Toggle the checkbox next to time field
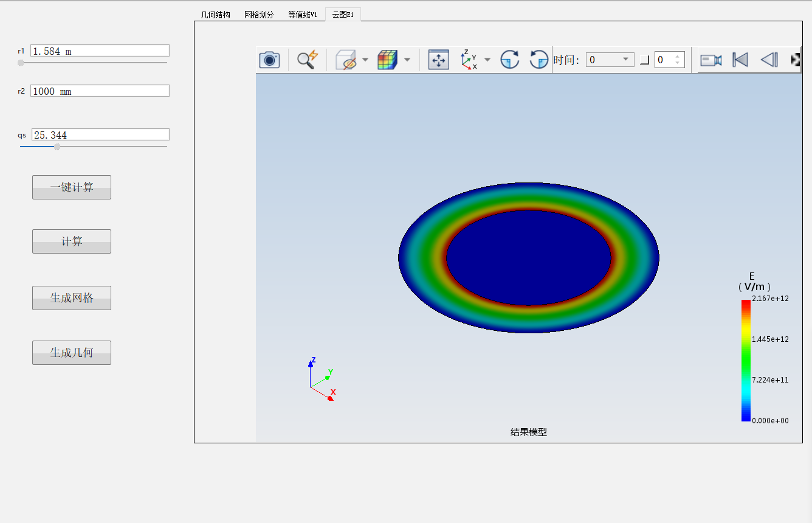 pos(644,60)
